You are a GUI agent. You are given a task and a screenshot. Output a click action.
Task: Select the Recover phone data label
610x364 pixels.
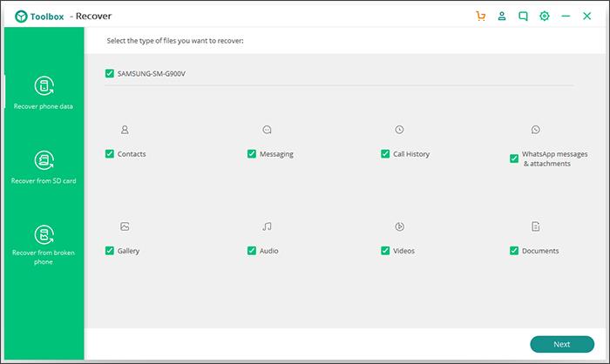pos(44,106)
